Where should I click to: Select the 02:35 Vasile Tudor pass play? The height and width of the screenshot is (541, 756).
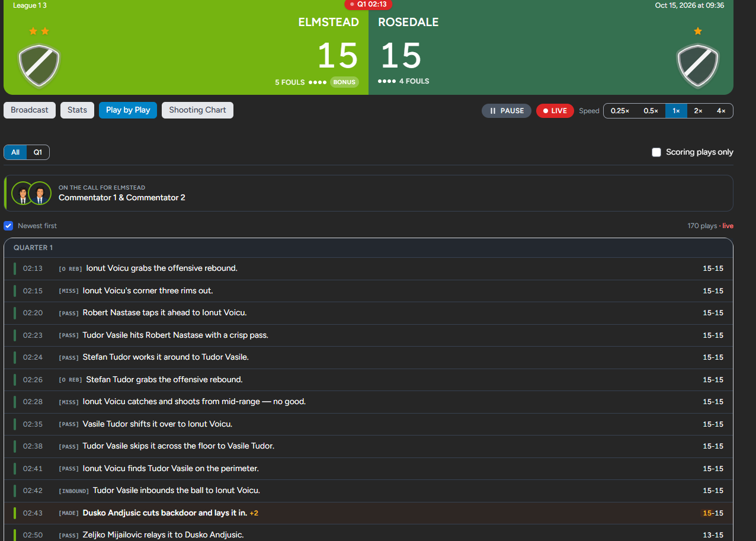click(369, 424)
